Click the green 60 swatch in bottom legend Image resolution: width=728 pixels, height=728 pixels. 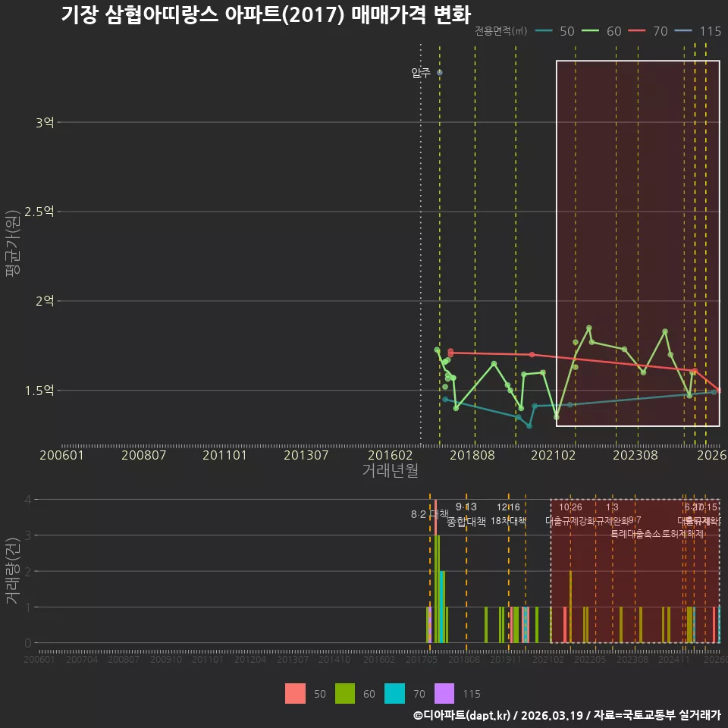[345, 694]
